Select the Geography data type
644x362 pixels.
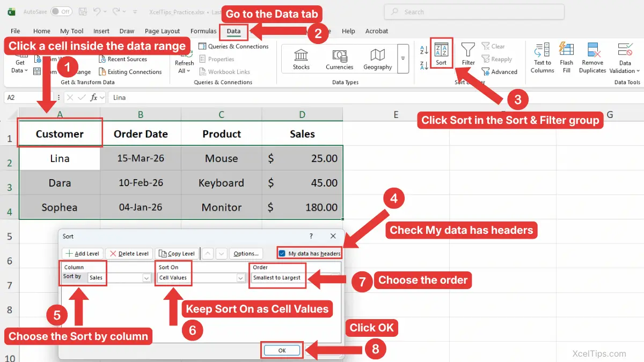[x=377, y=59]
